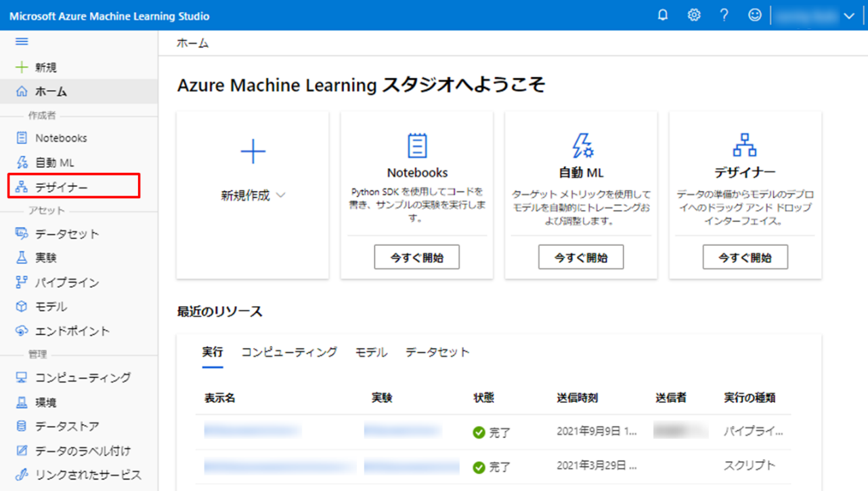This screenshot has width=868, height=491.
Task: Click the 自動 ML sidebar icon
Action: pyautogui.click(x=22, y=163)
